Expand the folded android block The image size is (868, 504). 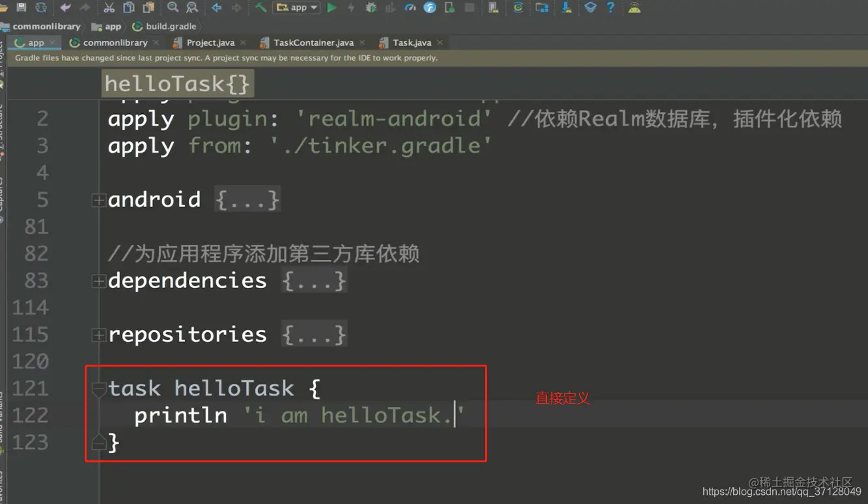coord(98,199)
